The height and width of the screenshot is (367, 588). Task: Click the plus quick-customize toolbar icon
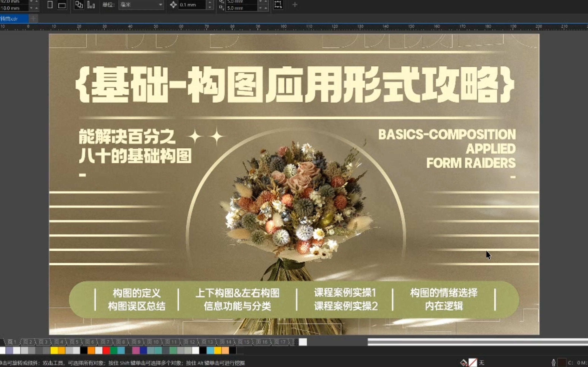point(295,5)
